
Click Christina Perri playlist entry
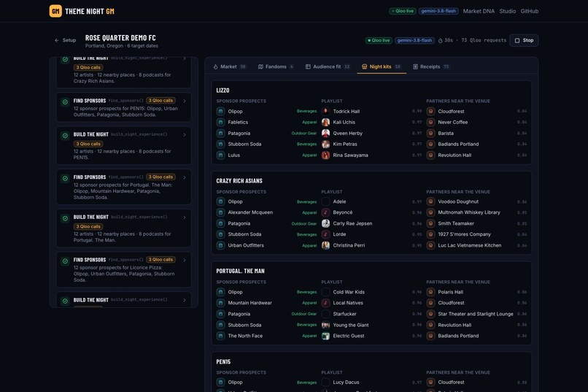pyautogui.click(x=371, y=245)
